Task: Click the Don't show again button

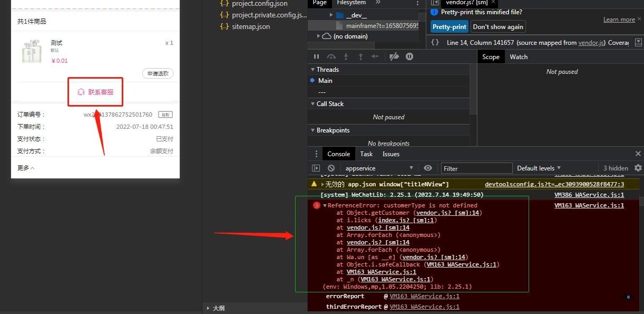Action: click(498, 26)
